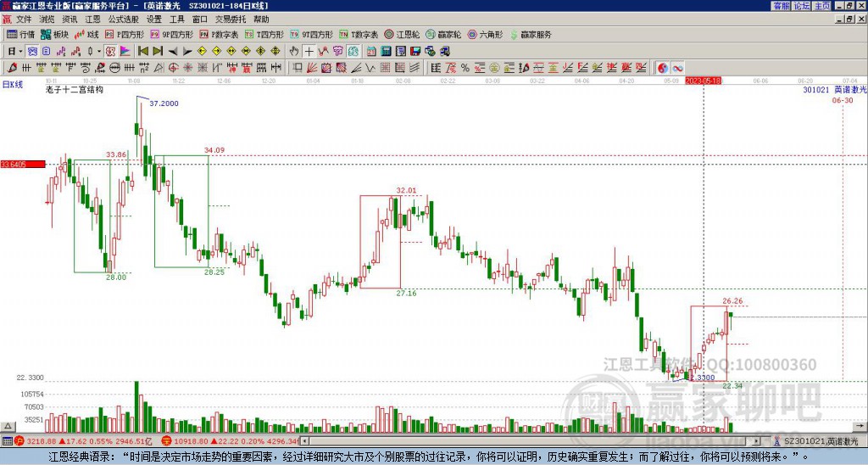The width and height of the screenshot is (868, 465).
Task: Click the Shenzhen index 10918.80 status entry
Action: coord(231,442)
